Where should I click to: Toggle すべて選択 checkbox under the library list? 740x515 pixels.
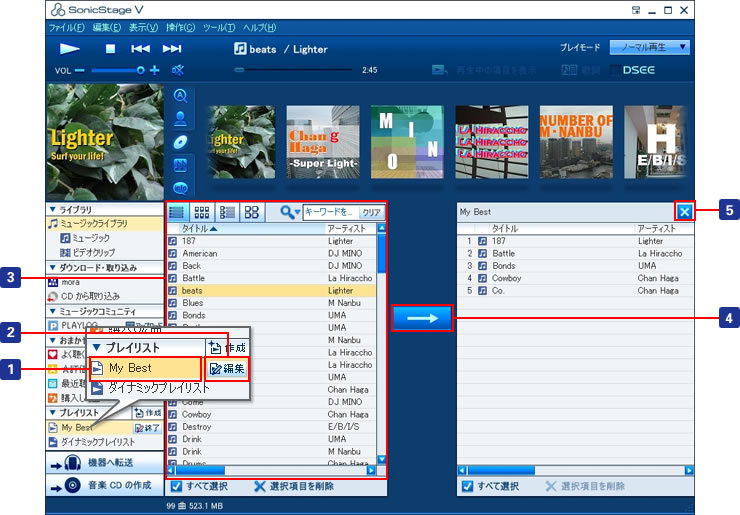176,487
